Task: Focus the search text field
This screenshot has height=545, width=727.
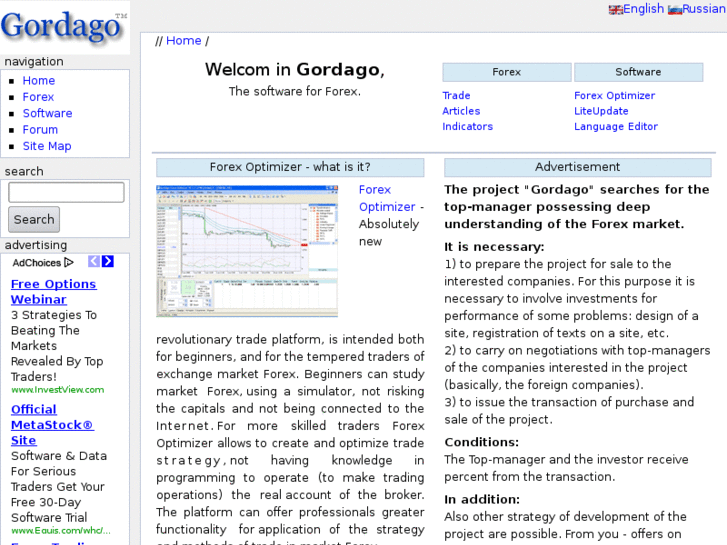Action: pyautogui.click(x=66, y=192)
